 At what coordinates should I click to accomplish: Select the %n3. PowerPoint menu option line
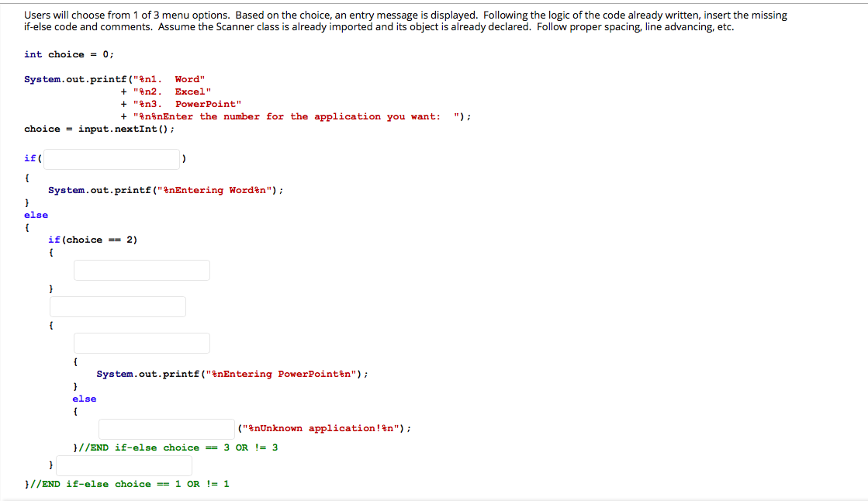click(181, 103)
